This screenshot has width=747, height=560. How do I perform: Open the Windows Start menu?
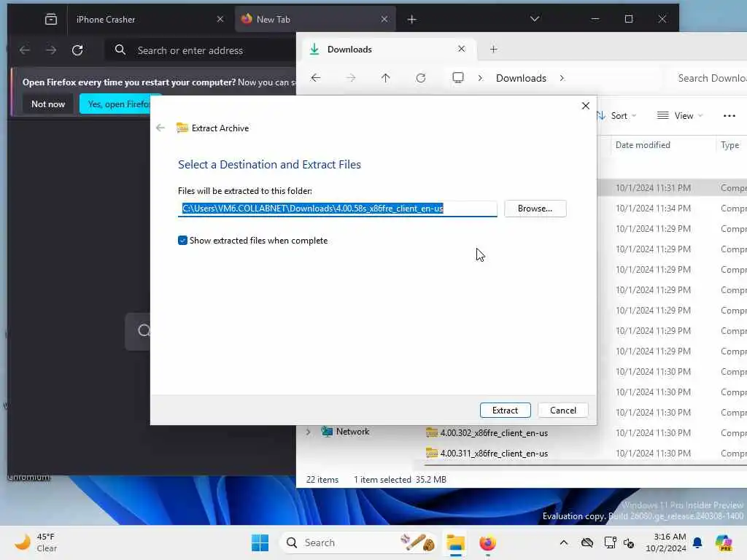260,542
